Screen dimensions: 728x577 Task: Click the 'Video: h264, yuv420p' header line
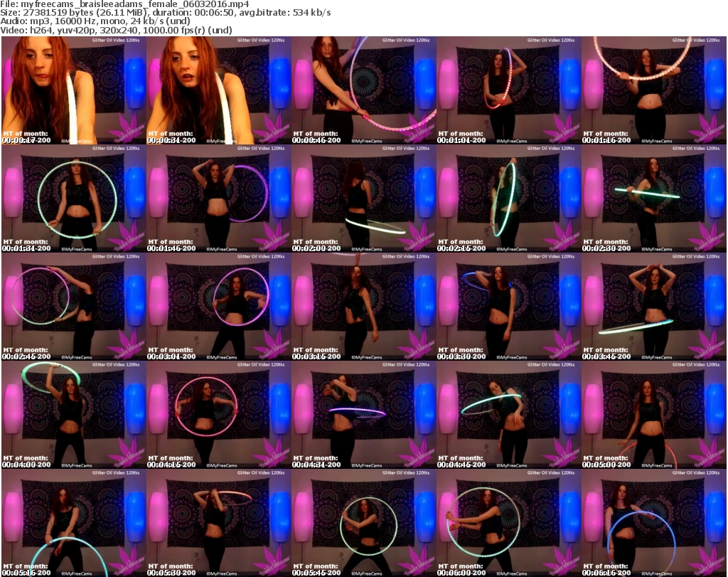[116, 30]
